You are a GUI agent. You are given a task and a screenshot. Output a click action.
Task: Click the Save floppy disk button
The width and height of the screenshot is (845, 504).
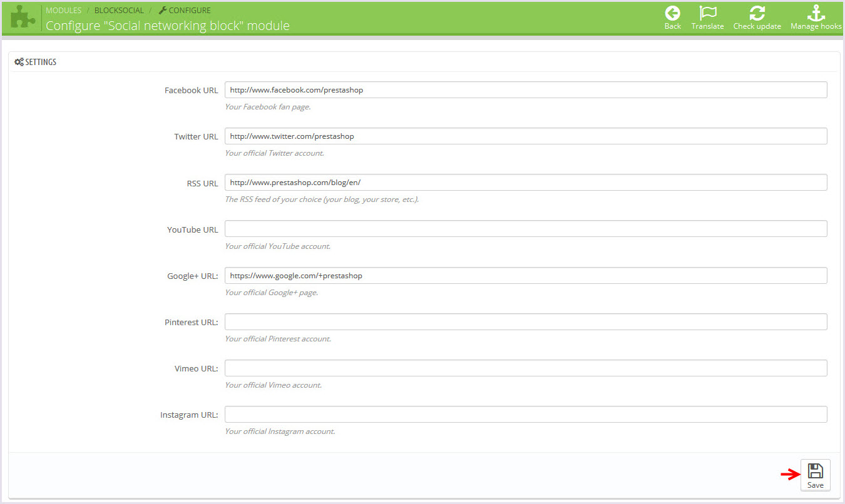coord(815,475)
